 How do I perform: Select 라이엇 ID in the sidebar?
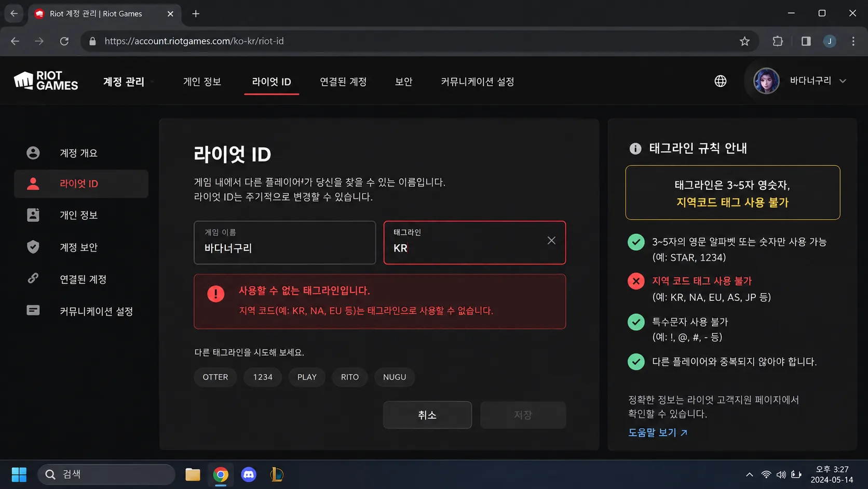[81, 183]
